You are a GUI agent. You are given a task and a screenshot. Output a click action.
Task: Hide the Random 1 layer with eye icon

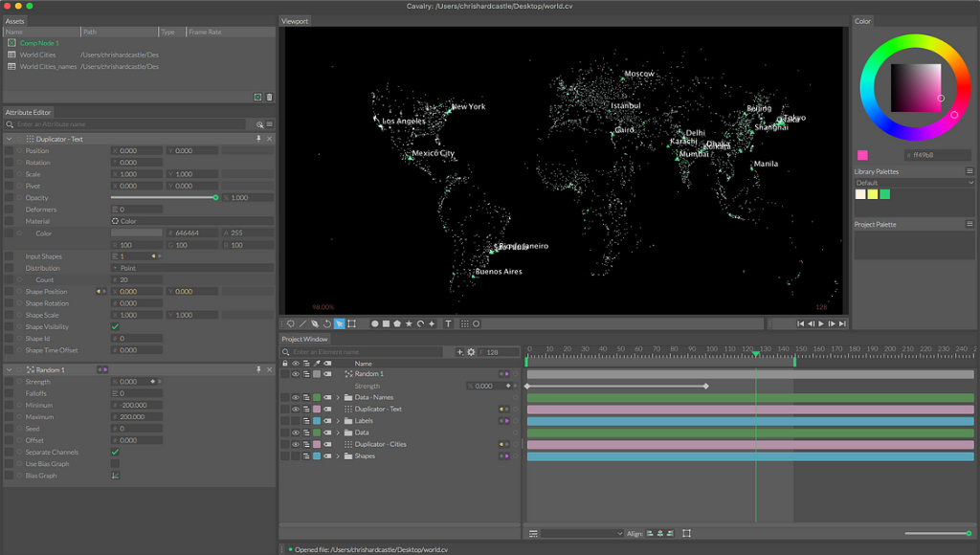(x=296, y=374)
